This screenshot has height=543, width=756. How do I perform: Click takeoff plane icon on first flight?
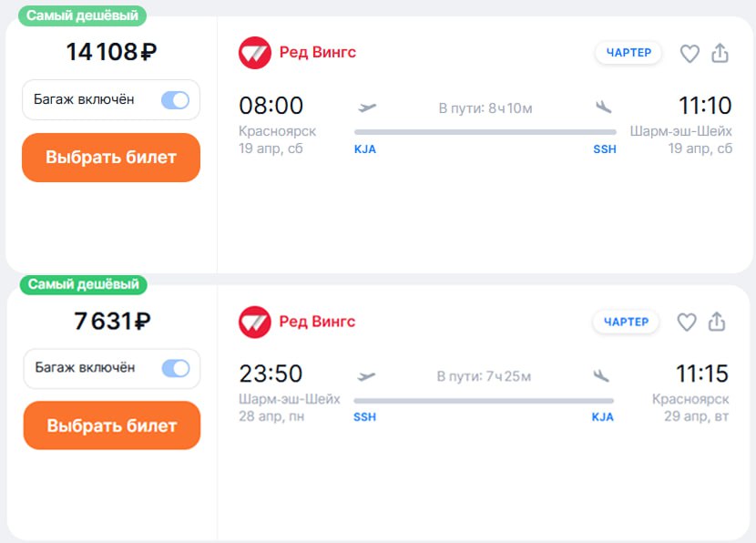(367, 108)
